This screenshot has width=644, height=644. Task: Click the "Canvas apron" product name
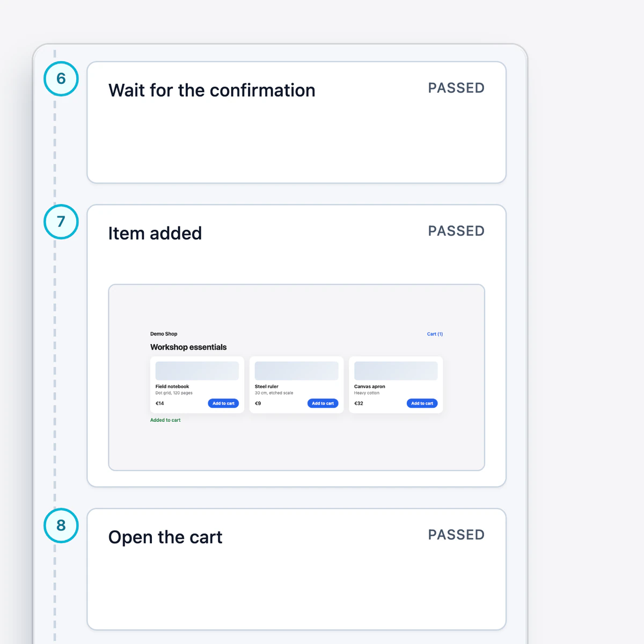[x=370, y=386]
